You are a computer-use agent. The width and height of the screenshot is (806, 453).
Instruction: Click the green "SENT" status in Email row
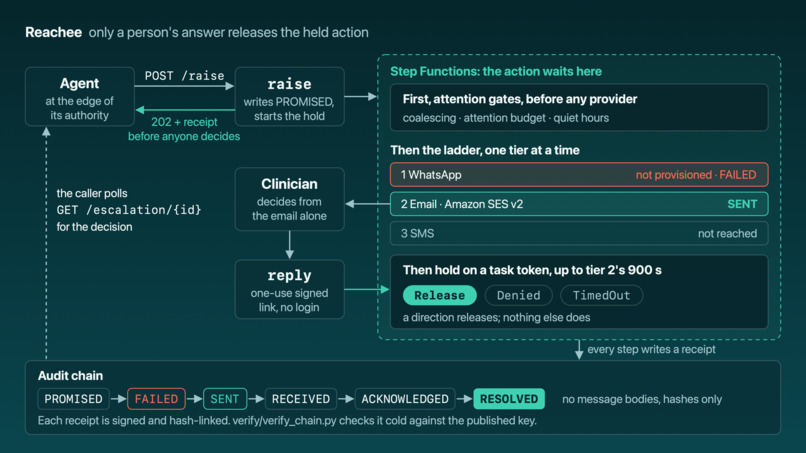click(742, 204)
